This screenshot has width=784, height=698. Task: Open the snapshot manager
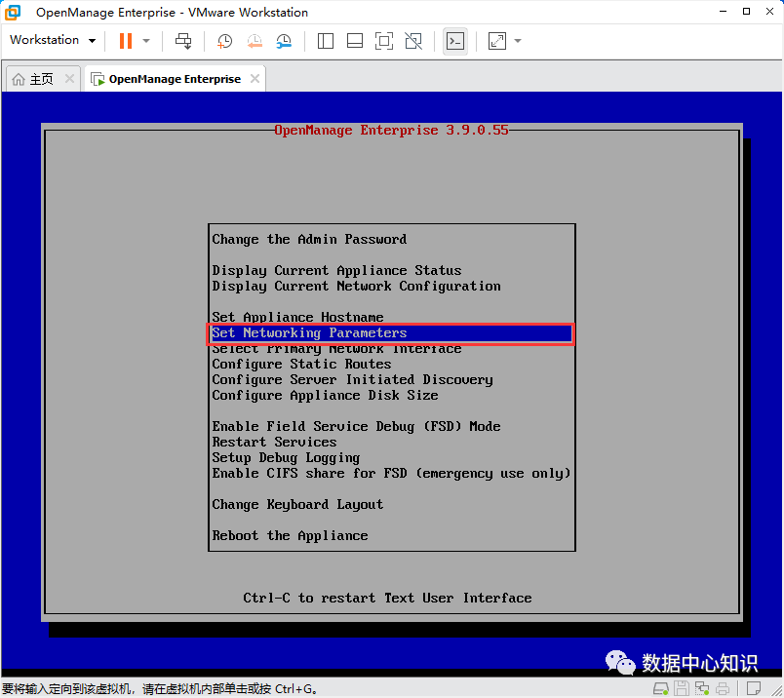point(284,41)
